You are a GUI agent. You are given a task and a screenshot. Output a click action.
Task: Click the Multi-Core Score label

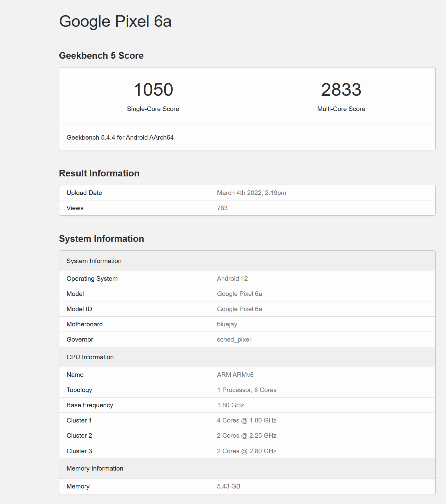pos(341,109)
